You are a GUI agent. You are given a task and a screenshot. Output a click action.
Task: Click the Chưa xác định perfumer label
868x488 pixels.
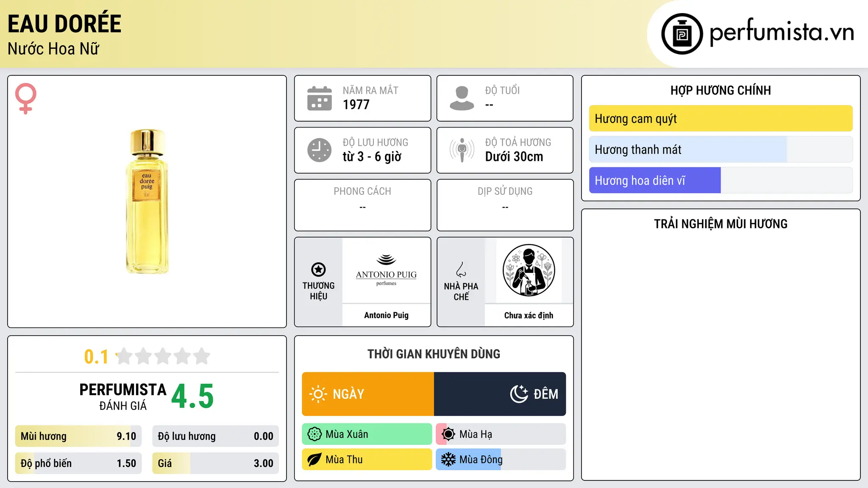point(529,315)
